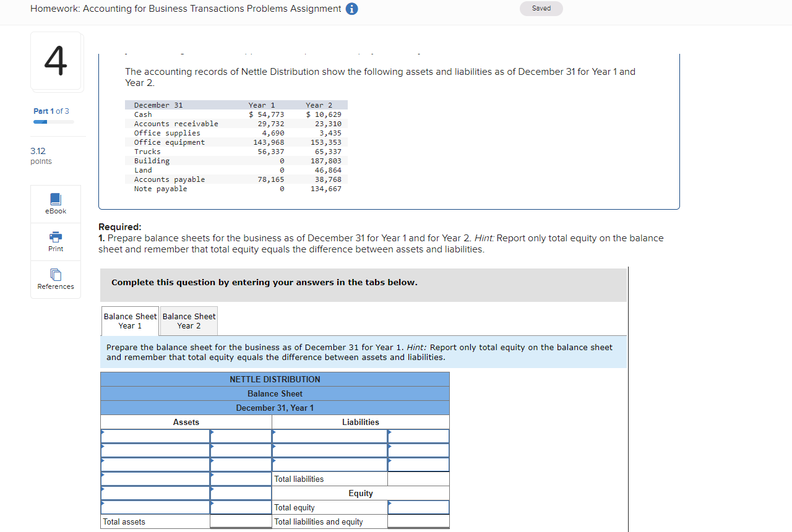792x532 pixels.
Task: Click the Total assets amount field
Action: (x=241, y=521)
